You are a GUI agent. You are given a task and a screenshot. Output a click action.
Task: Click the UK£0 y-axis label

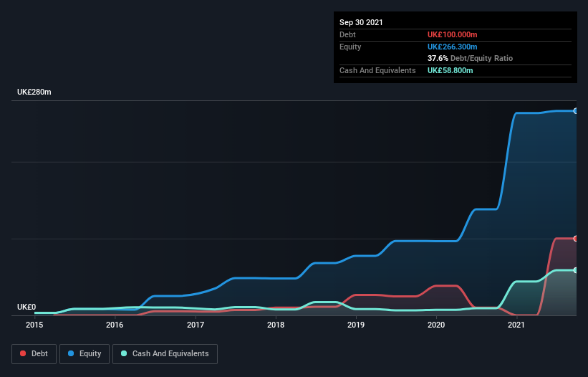[26, 307]
